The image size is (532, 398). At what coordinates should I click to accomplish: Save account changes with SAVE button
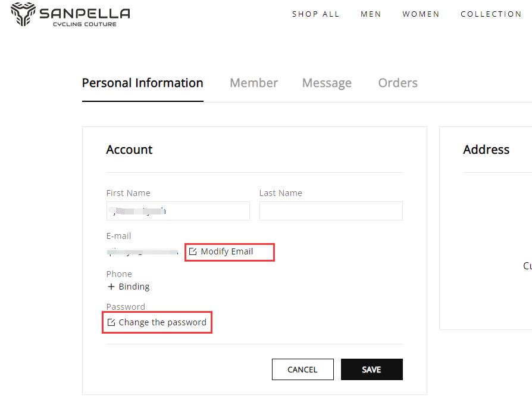pos(371,369)
